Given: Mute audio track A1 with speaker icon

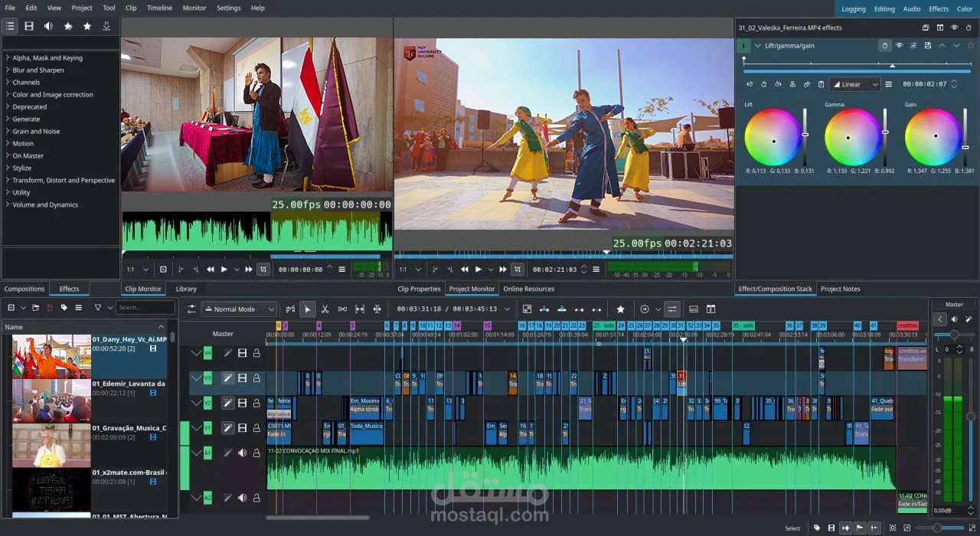Looking at the screenshot, I should coord(242,453).
